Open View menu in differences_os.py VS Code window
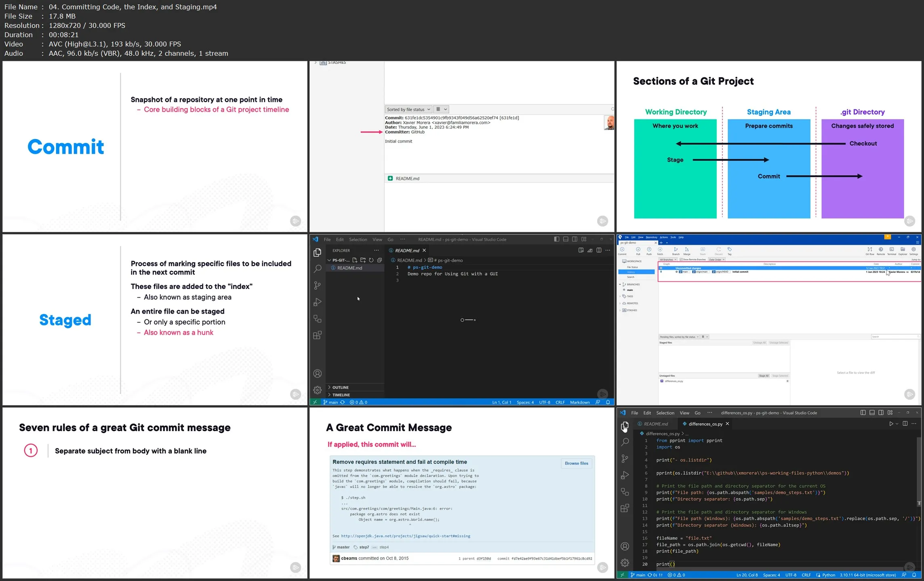Screen dimensions: 924x581 point(684,413)
